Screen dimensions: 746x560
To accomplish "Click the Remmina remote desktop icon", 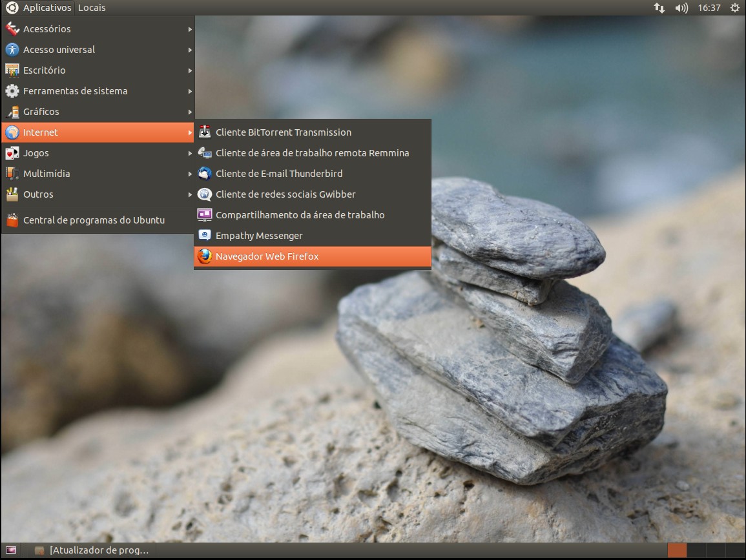I will point(205,153).
